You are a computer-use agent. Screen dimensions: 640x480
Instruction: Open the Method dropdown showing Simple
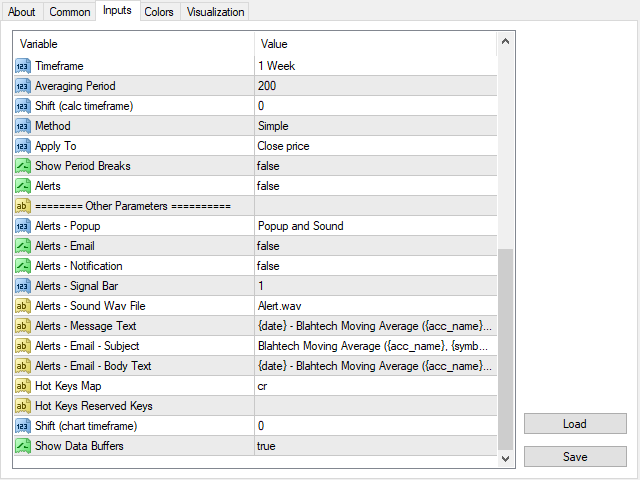[374, 126]
